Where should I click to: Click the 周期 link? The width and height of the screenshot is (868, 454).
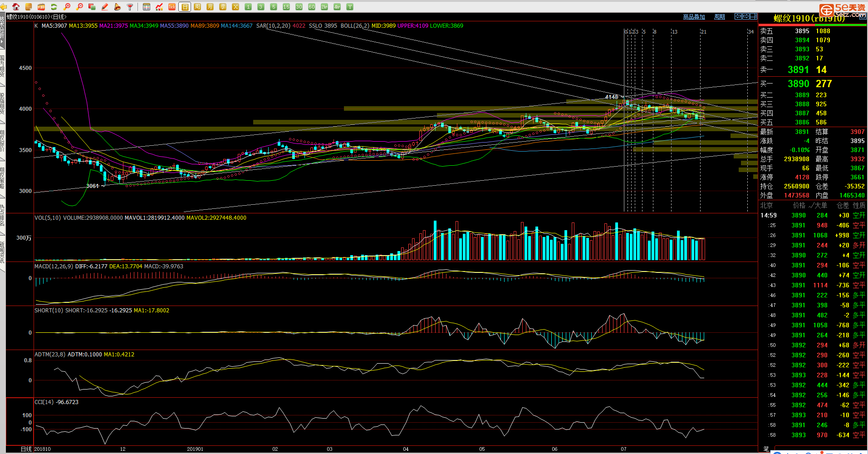(x=720, y=17)
